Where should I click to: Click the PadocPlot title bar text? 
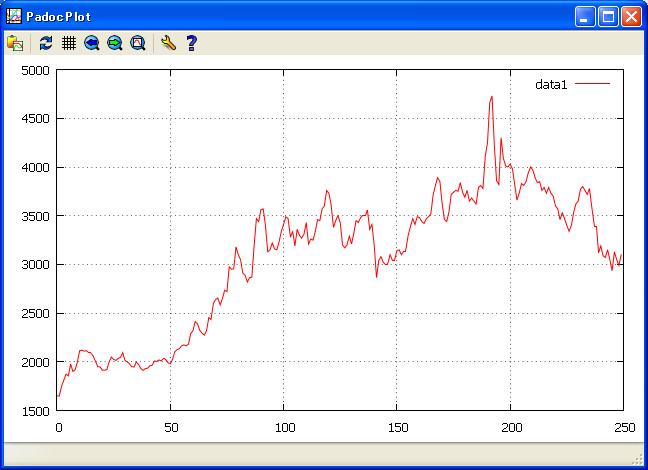pyautogui.click(x=62, y=16)
